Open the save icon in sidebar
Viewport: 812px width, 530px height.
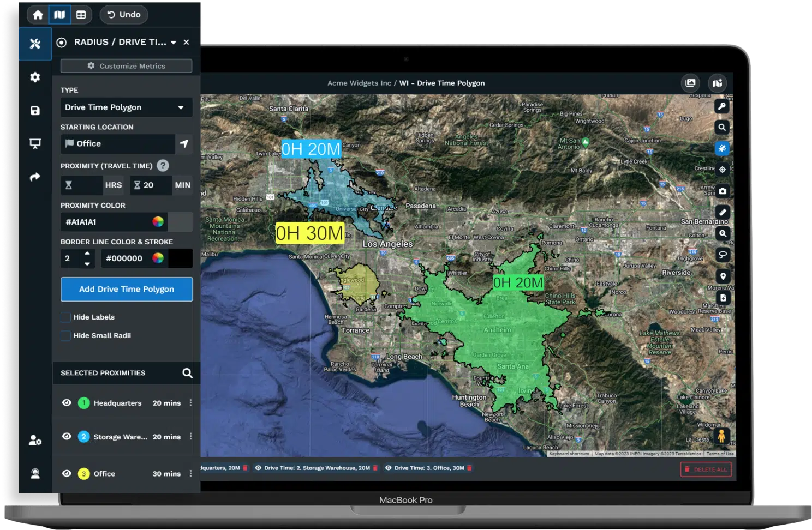pos(35,111)
